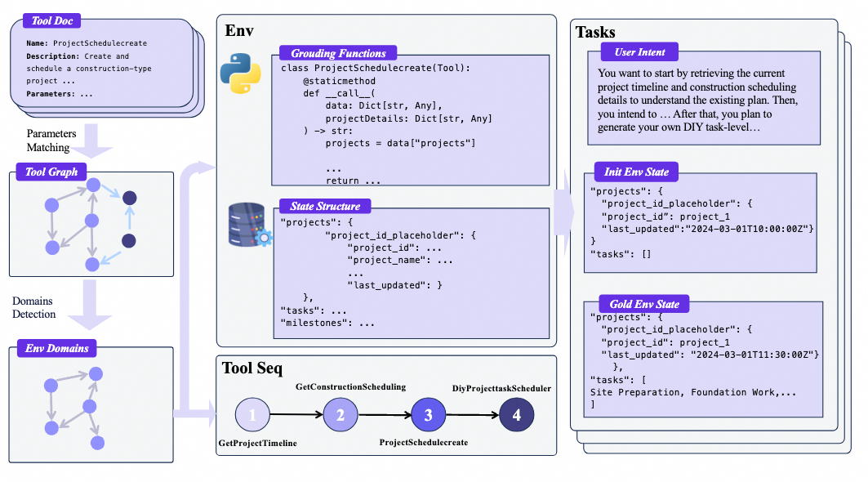
Task: Click the Tool Doc label
Action: point(52,21)
